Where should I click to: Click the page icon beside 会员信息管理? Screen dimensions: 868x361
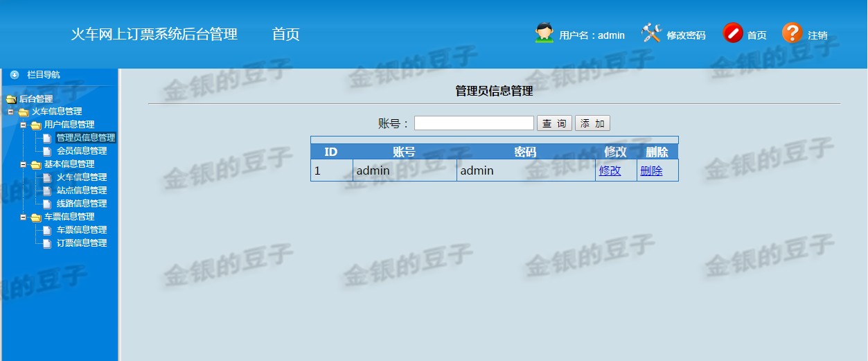pyautogui.click(x=47, y=151)
